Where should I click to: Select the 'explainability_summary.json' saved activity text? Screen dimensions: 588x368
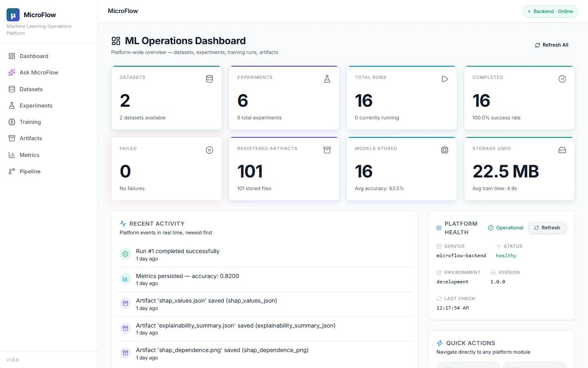(x=236, y=325)
